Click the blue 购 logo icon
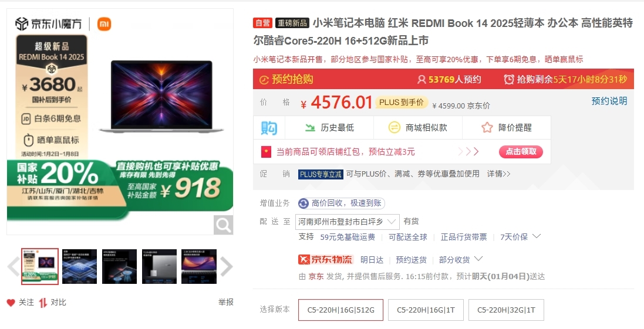 tap(269, 128)
